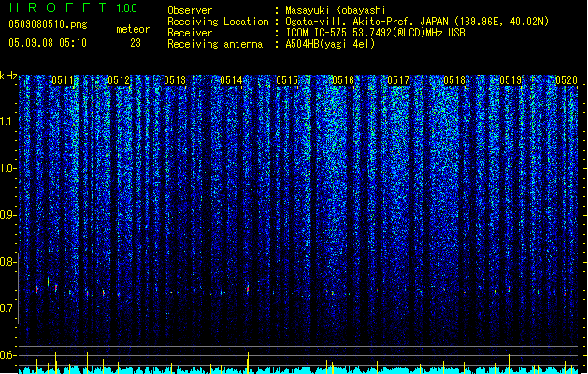This screenshot has height=374, width=588.
Task: Click the name Masayuki Kobayashi
Action: 336,10
